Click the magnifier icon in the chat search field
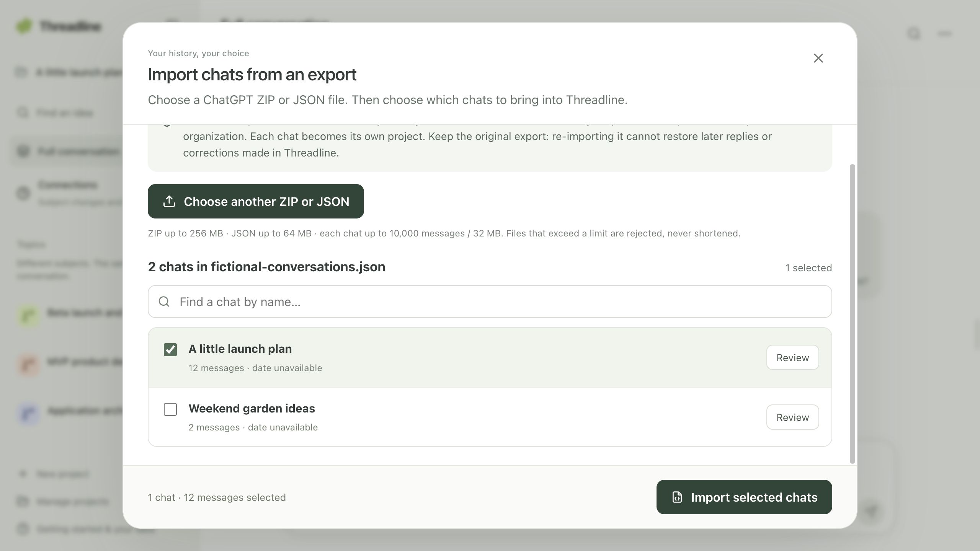The height and width of the screenshot is (551, 980). point(164,302)
